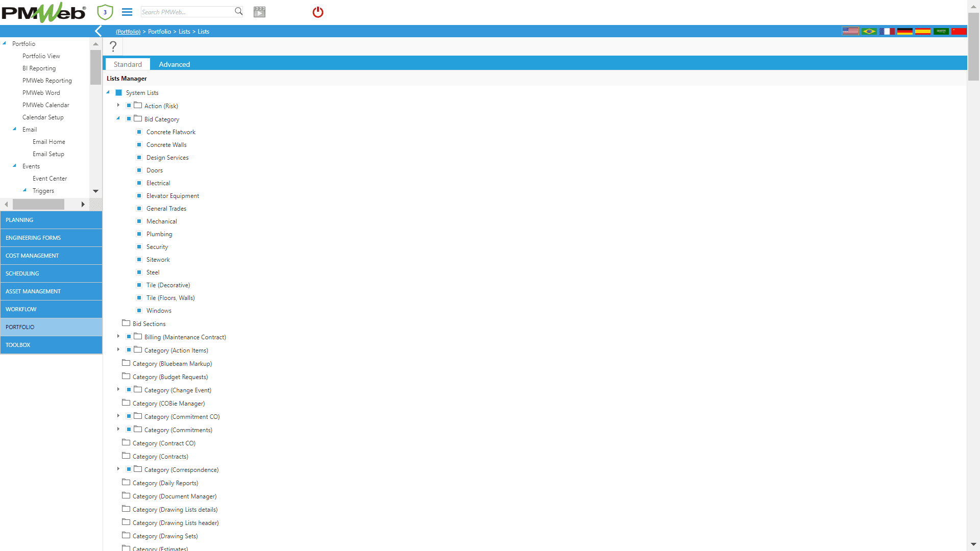980x551 pixels.
Task: Toggle the Bid Category checkbox
Action: pyautogui.click(x=129, y=119)
